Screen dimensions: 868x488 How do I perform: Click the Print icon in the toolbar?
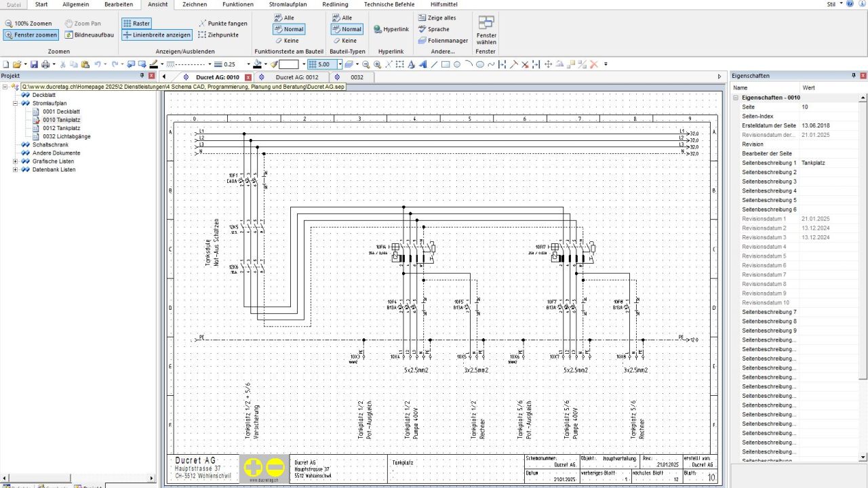coord(45,64)
